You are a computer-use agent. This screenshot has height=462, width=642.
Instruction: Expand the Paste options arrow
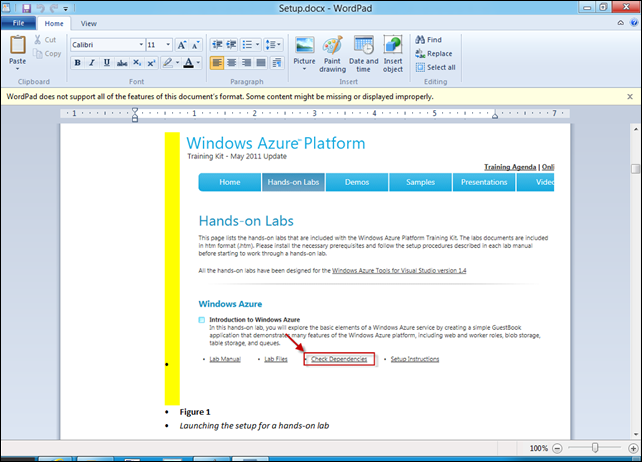click(18, 69)
